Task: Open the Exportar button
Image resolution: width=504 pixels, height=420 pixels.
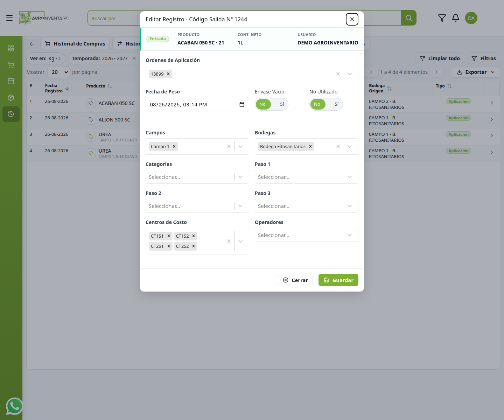Action: point(476,72)
